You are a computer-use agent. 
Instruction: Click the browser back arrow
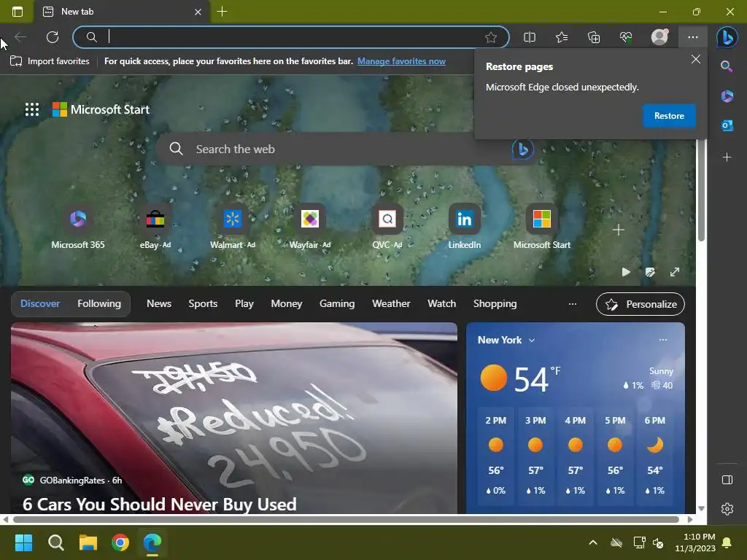point(20,37)
